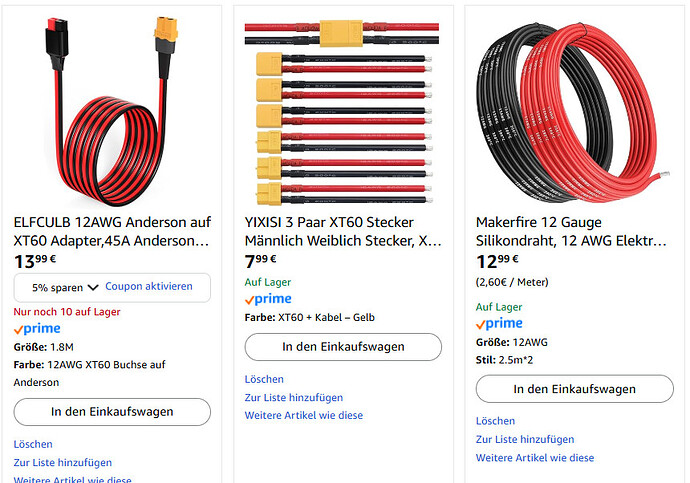Add Makerfire silicone wire to Einkaufswagen

[x=574, y=389]
